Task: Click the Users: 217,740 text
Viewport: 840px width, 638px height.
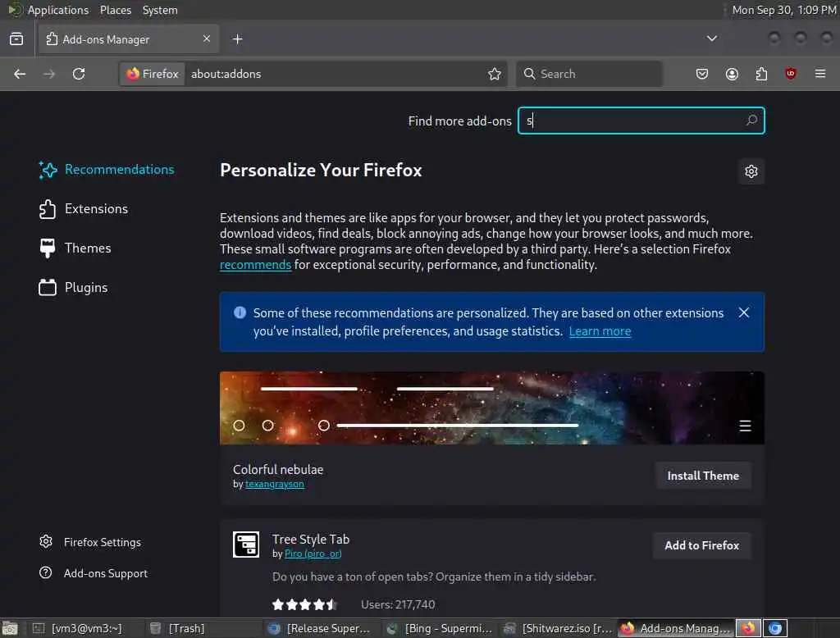Action: click(398, 604)
